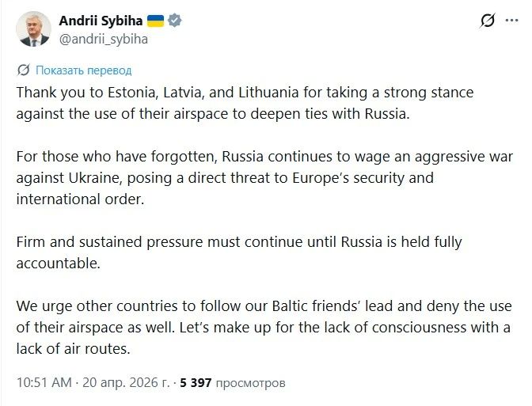
Task: Open the @andrii_sybiha handle link
Action: pyautogui.click(x=102, y=38)
